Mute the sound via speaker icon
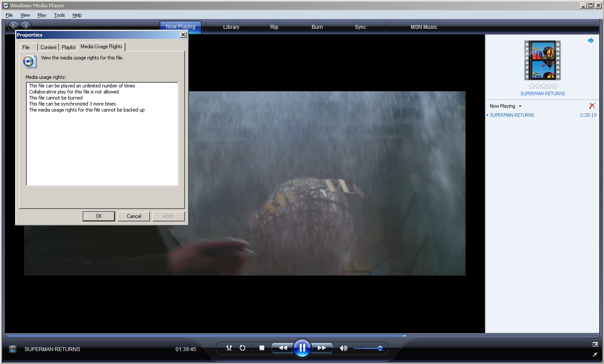Screen dimensions: 604x364 tap(344, 348)
